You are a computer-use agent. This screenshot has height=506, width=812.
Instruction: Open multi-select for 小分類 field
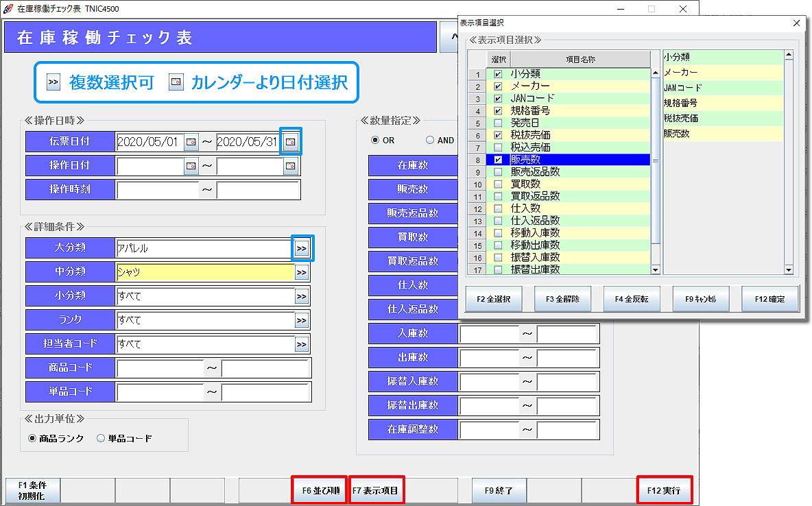tap(302, 296)
